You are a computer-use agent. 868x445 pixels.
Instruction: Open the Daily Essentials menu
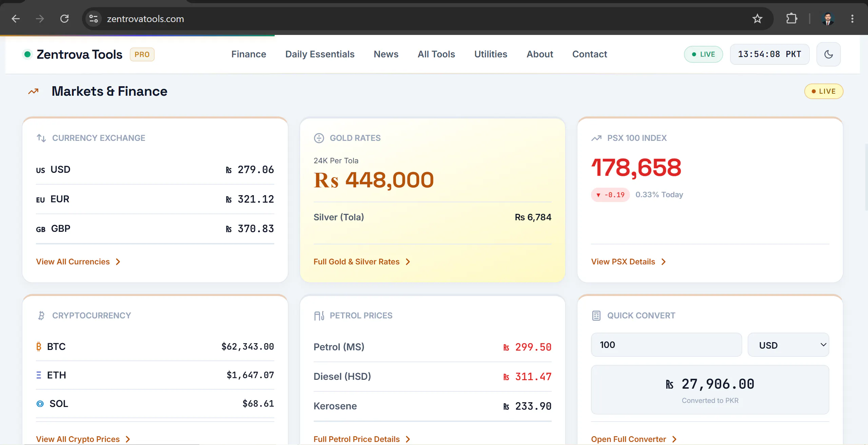(x=320, y=54)
